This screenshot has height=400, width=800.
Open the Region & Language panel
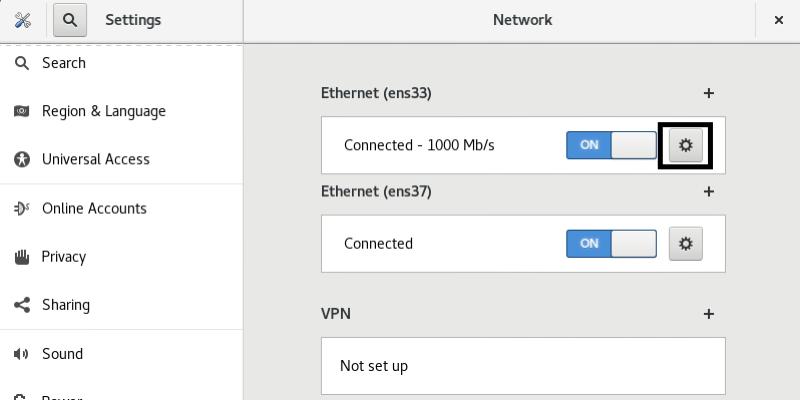point(103,111)
